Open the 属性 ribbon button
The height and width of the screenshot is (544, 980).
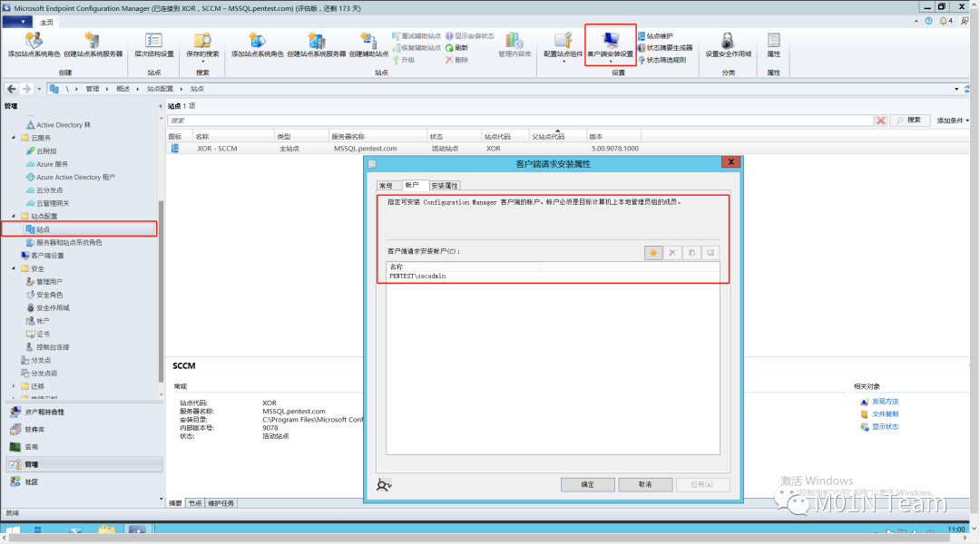774,44
